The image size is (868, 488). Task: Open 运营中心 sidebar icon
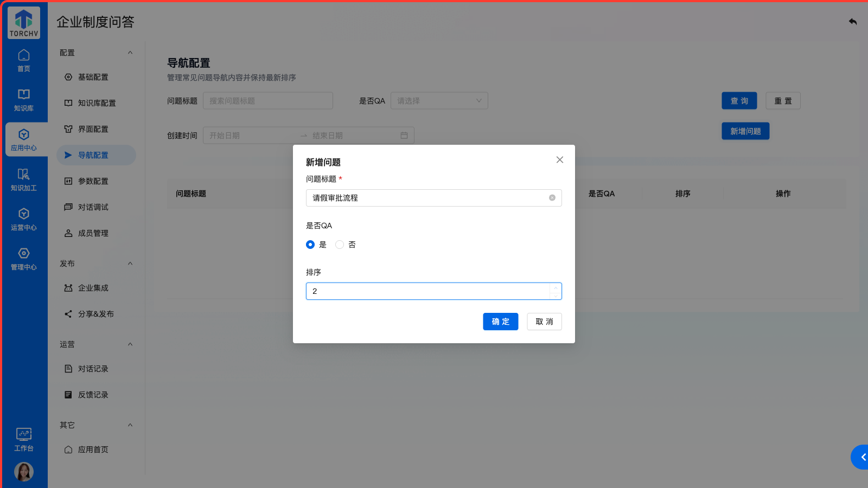[x=24, y=219]
